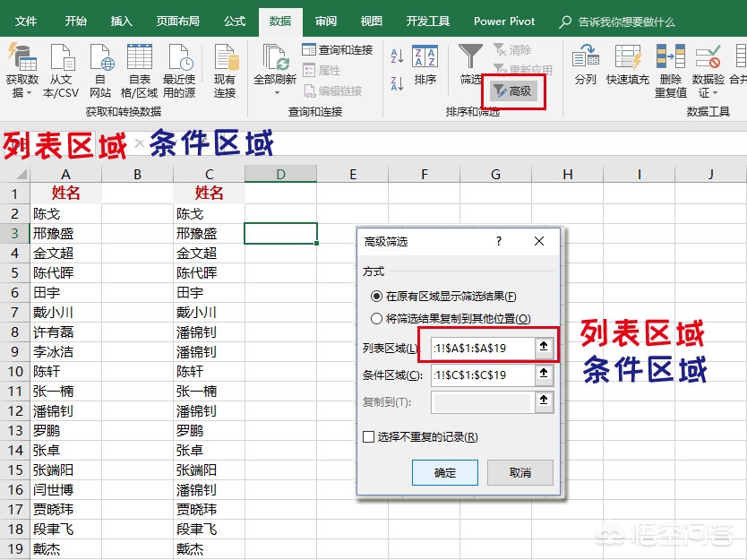Click the 条件区域 input field
The height and width of the screenshot is (560, 747).
click(483, 375)
